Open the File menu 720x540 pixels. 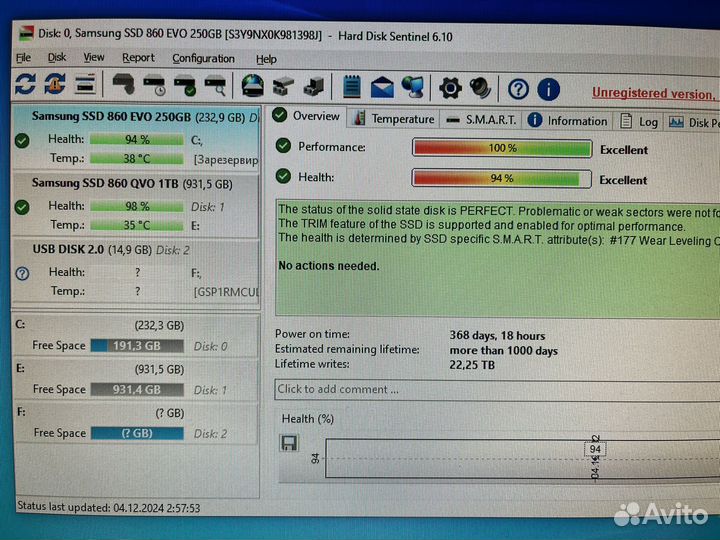(x=23, y=58)
